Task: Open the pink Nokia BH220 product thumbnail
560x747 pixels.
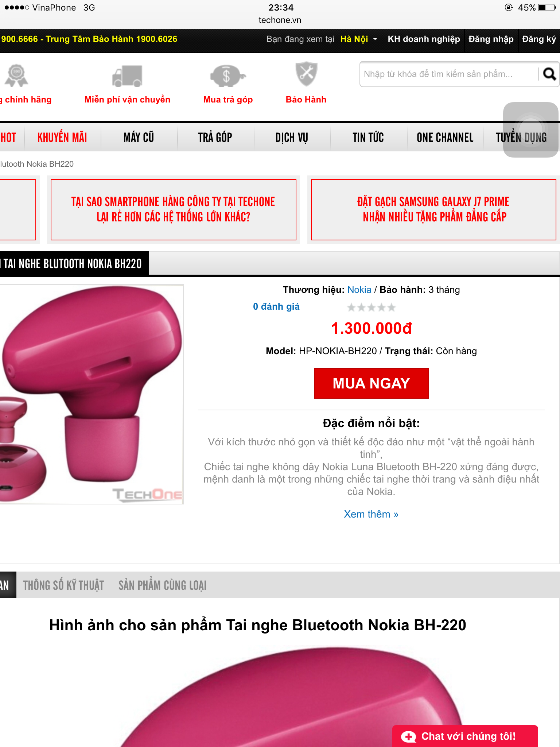Action: 91,394
